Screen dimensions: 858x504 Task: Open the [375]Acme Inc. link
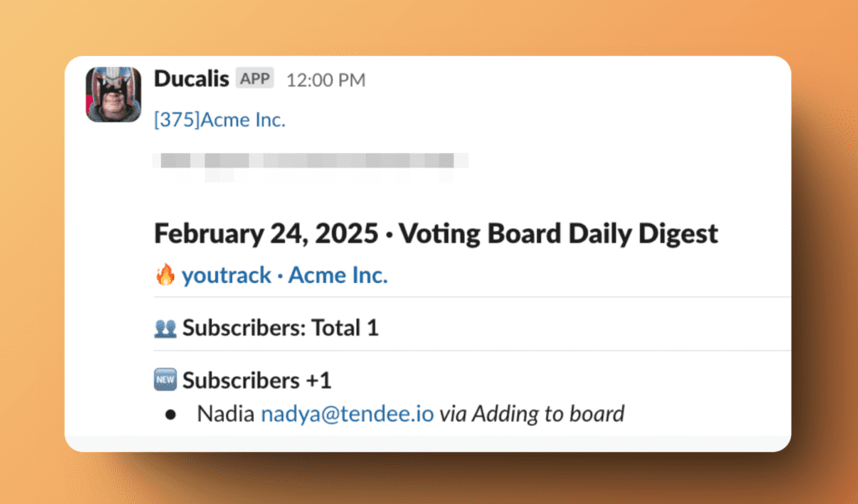tap(220, 120)
